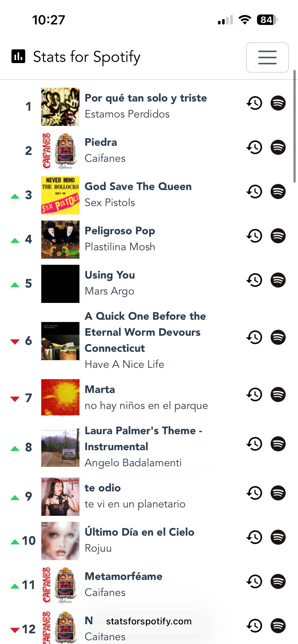Viewport: 298px width, 644px height.
Task: Tap the statsforspotify.com address bar
Action: [149, 621]
